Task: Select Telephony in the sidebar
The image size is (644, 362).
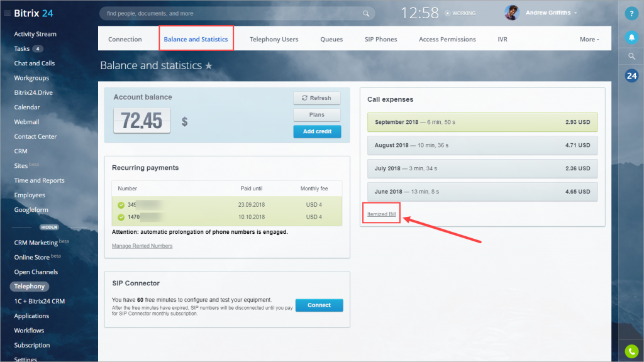Action: (x=29, y=287)
